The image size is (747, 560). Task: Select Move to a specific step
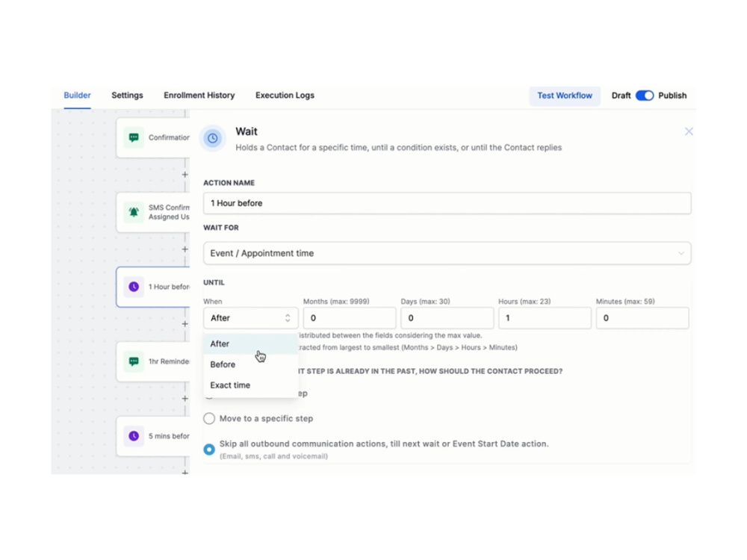pyautogui.click(x=209, y=419)
